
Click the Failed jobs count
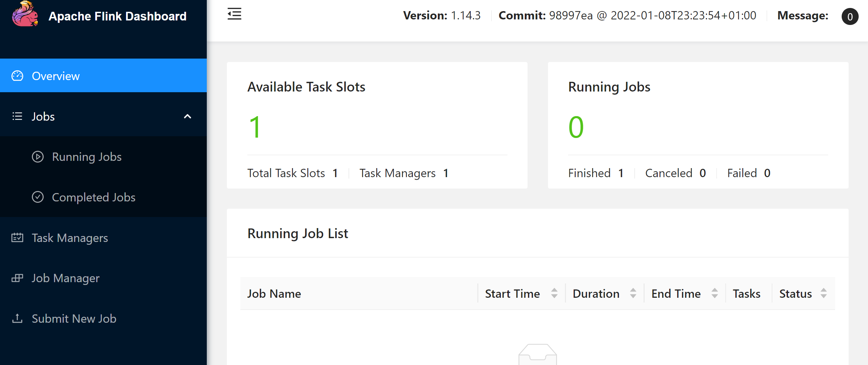click(767, 173)
